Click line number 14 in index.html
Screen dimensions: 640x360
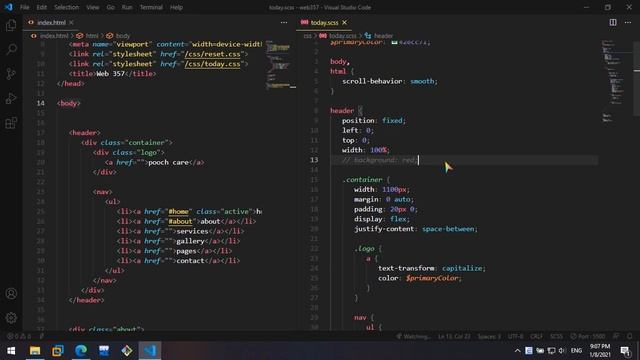pos(40,103)
